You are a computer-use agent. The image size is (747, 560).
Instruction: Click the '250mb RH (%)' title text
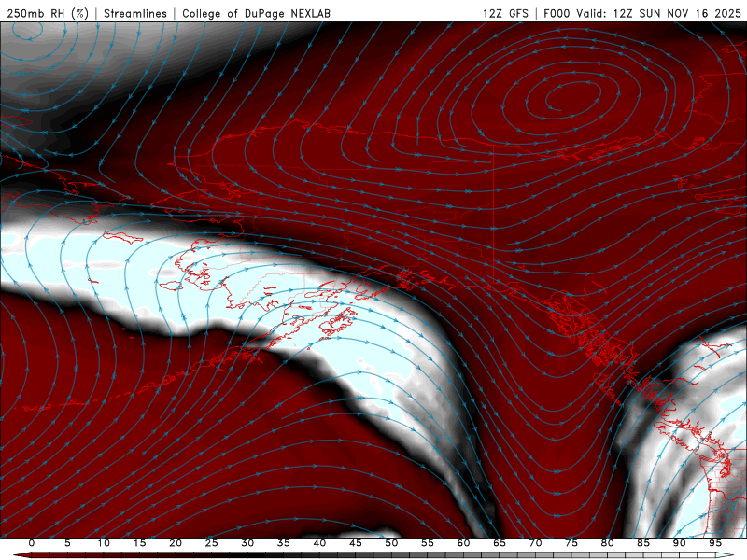49,14
